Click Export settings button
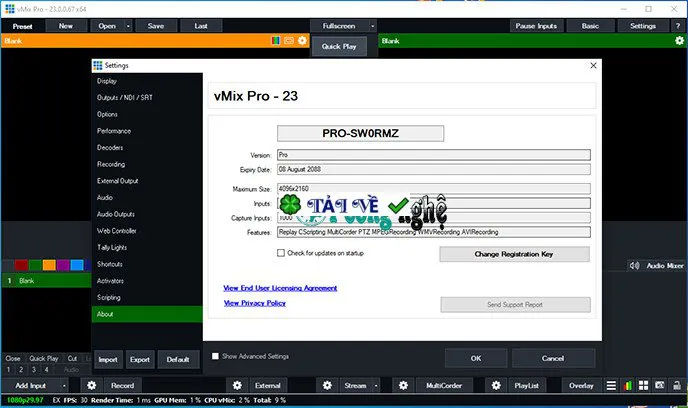Image resolution: width=688 pixels, height=408 pixels. (140, 359)
